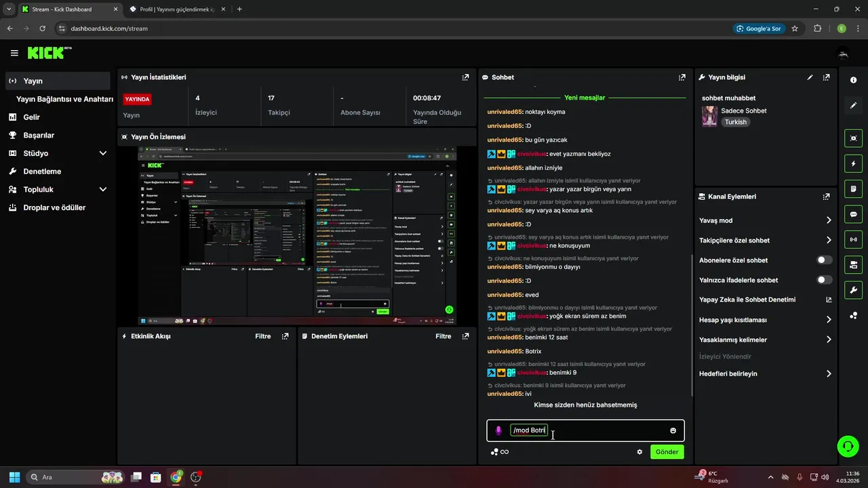Click username civcivikus in 'benimki 9' message
The width and height of the screenshot is (868, 488).
(532, 373)
